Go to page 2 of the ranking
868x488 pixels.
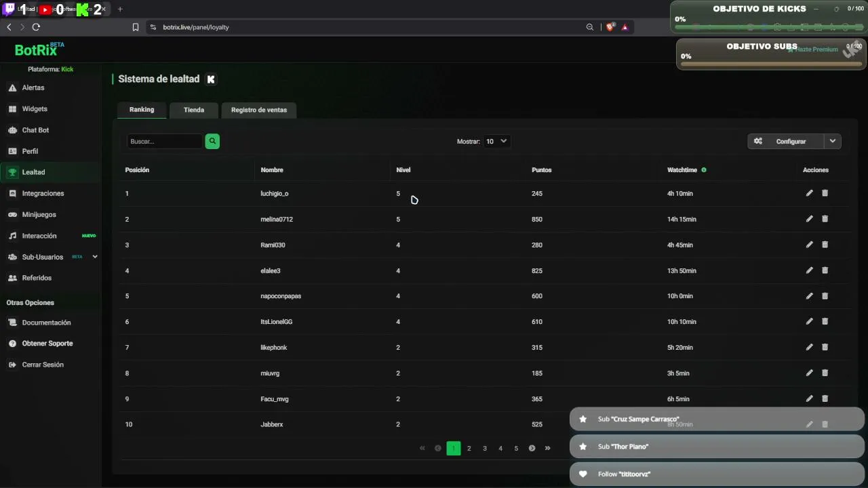469,448
